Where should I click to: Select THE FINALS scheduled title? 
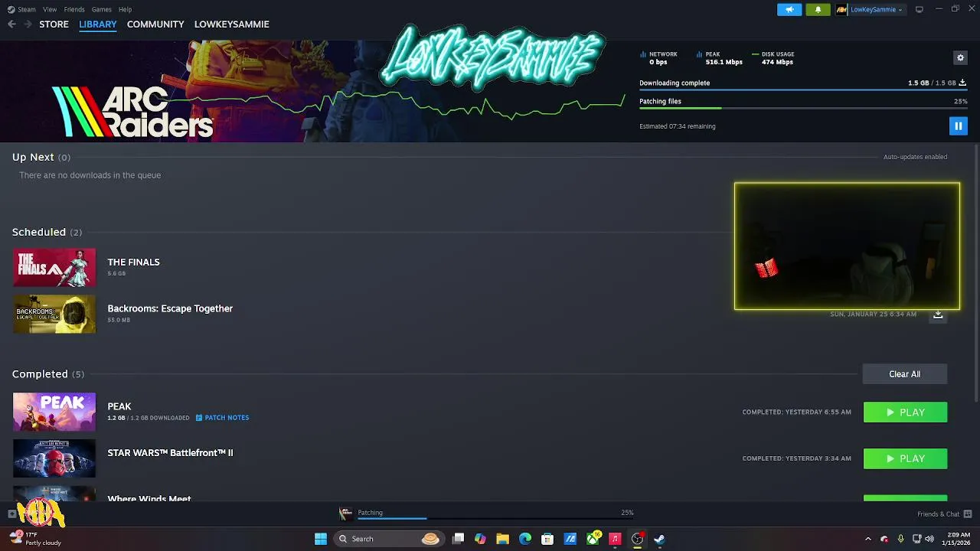(133, 262)
